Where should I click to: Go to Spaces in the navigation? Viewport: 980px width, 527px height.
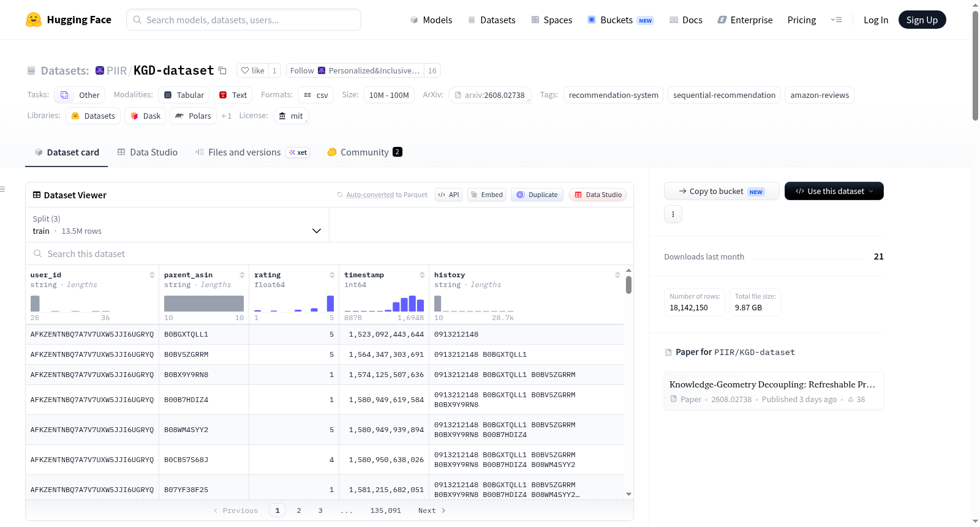pos(552,20)
